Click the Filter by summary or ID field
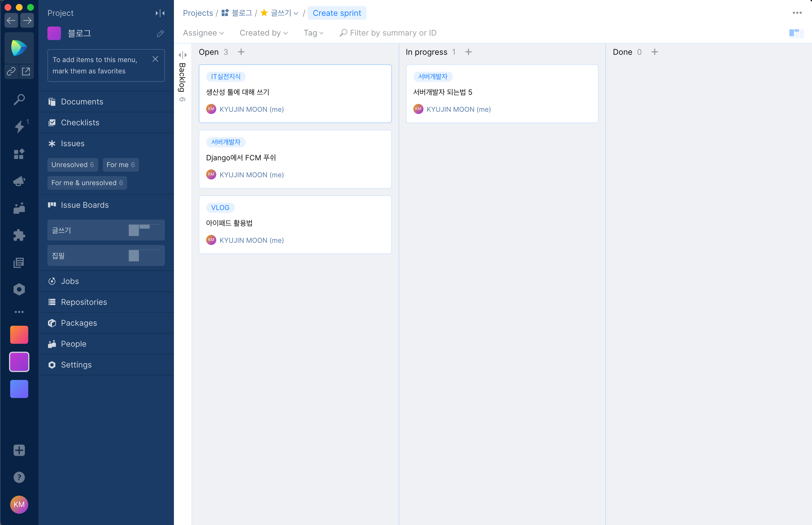Screen dimensions: 812x525 pos(393,33)
